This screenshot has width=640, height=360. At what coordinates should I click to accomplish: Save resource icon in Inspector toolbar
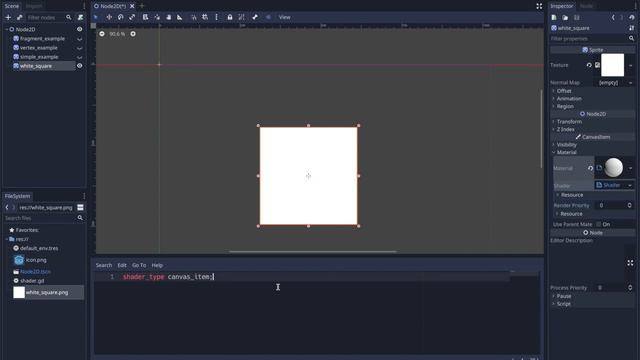577,18
